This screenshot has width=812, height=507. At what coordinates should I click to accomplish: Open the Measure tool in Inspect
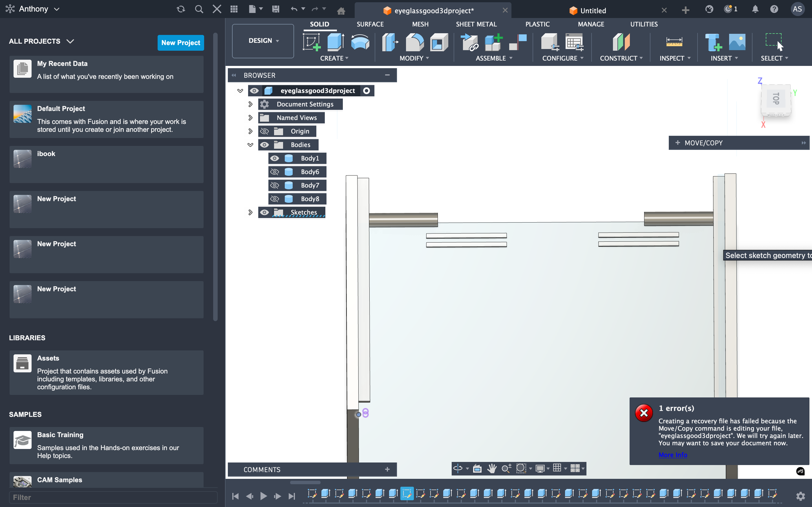point(674,42)
